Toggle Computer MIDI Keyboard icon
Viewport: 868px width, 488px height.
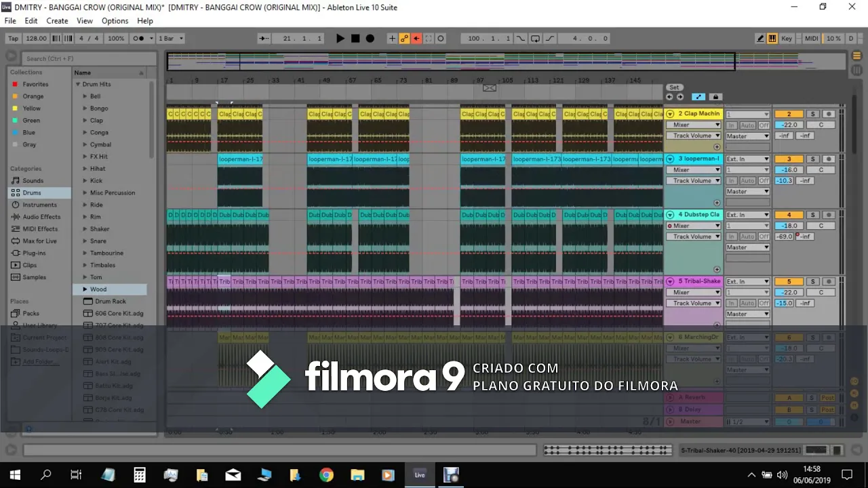point(772,39)
